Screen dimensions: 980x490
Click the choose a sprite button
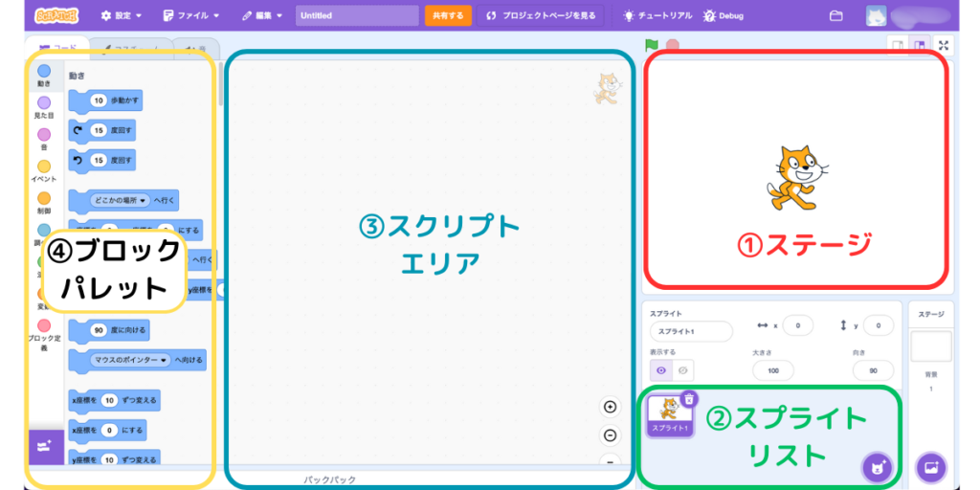pyautogui.click(x=877, y=467)
